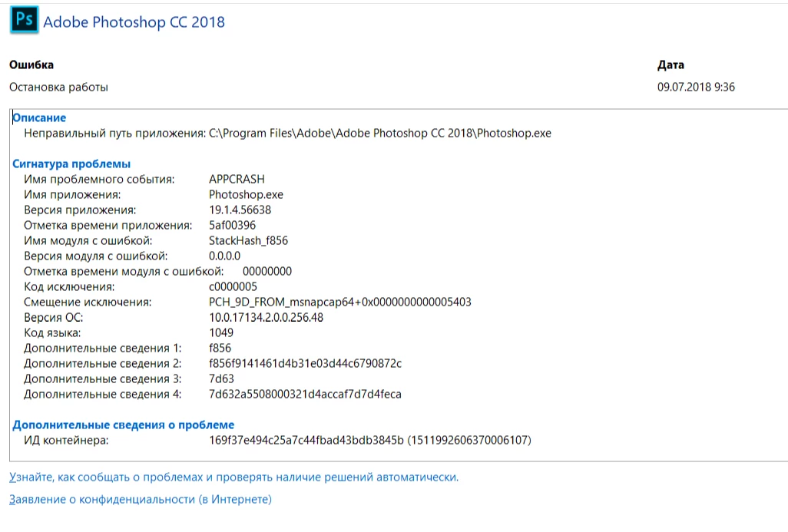Open the online privacy statement link
This screenshot has width=788, height=532.
point(141,499)
